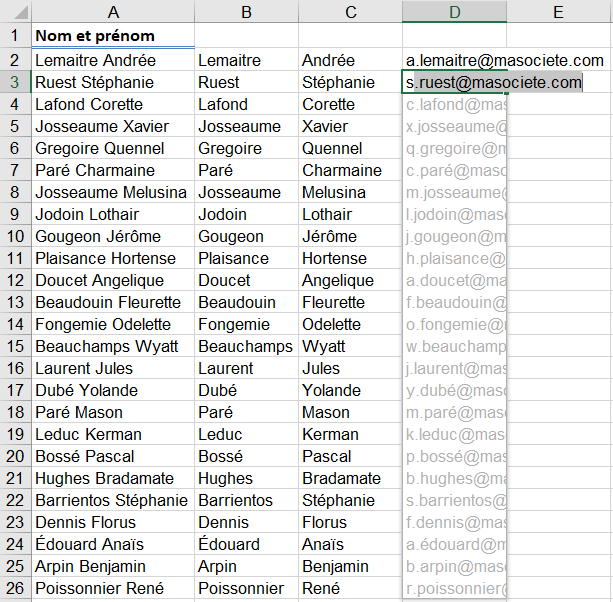
Task: Select the "Dubé Yolande" full name cell
Action: pyautogui.click(x=113, y=390)
